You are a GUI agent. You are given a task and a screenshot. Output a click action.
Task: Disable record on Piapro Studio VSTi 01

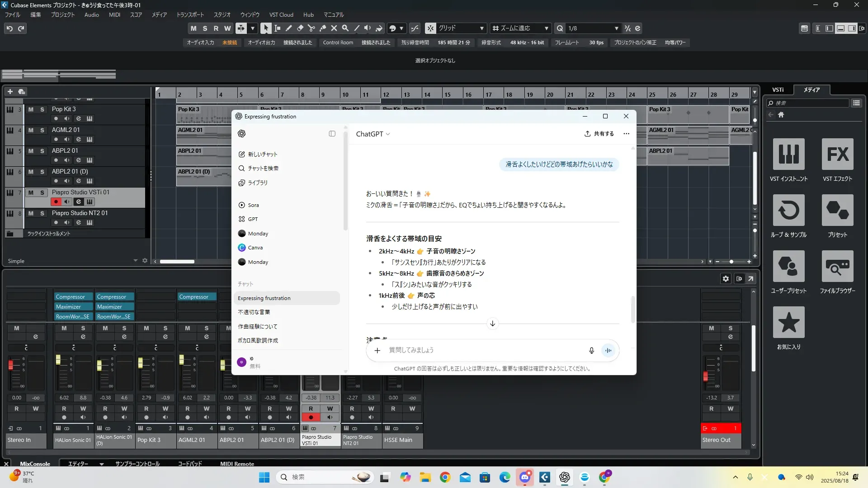click(56, 202)
